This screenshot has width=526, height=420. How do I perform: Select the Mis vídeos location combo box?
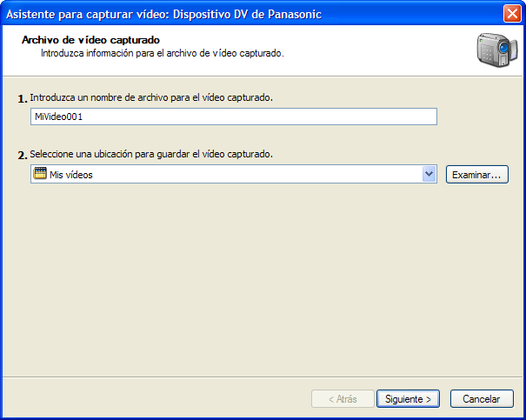(226, 174)
